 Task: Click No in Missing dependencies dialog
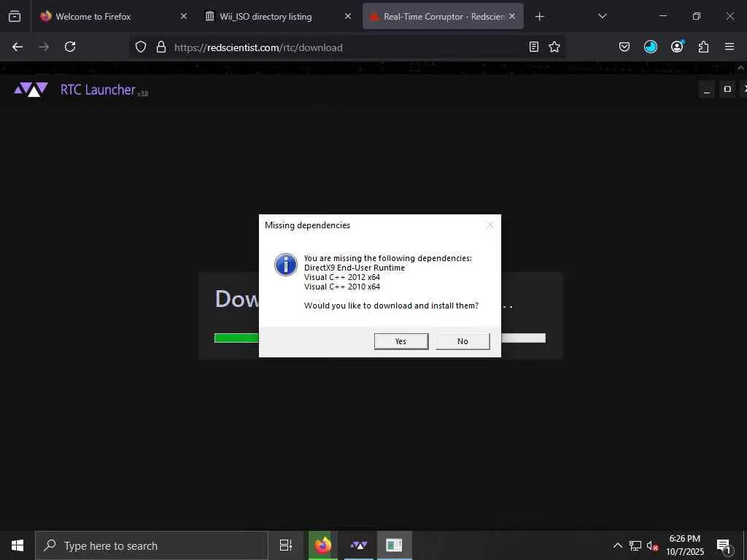click(462, 341)
